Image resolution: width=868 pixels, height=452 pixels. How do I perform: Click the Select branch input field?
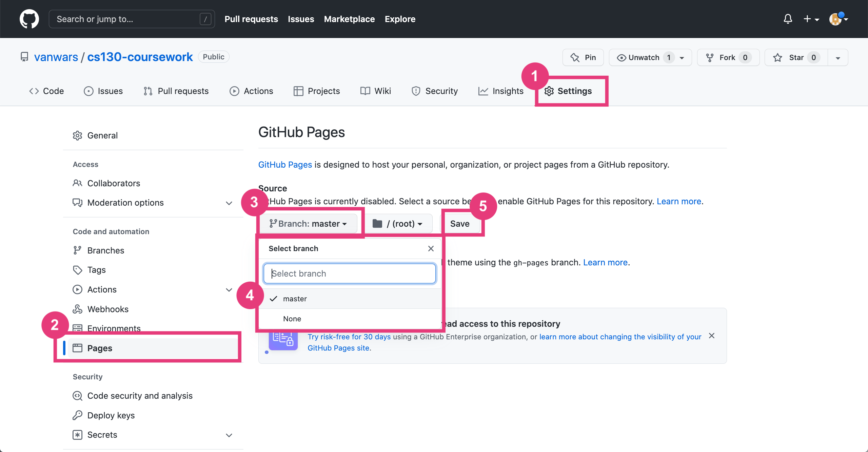click(x=349, y=273)
